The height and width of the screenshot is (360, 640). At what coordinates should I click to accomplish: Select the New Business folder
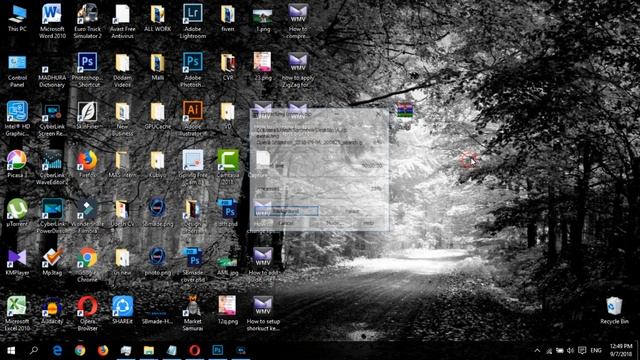(122, 119)
